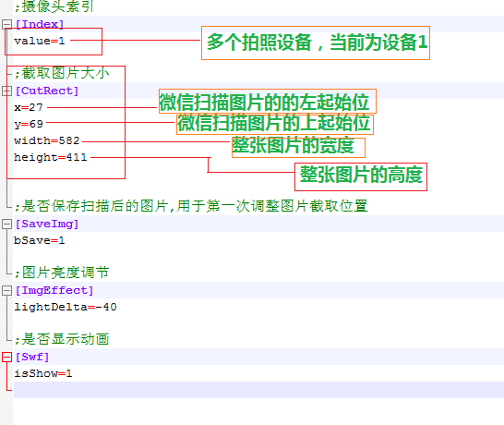Collapse the [Index] section fold marker

(6, 24)
